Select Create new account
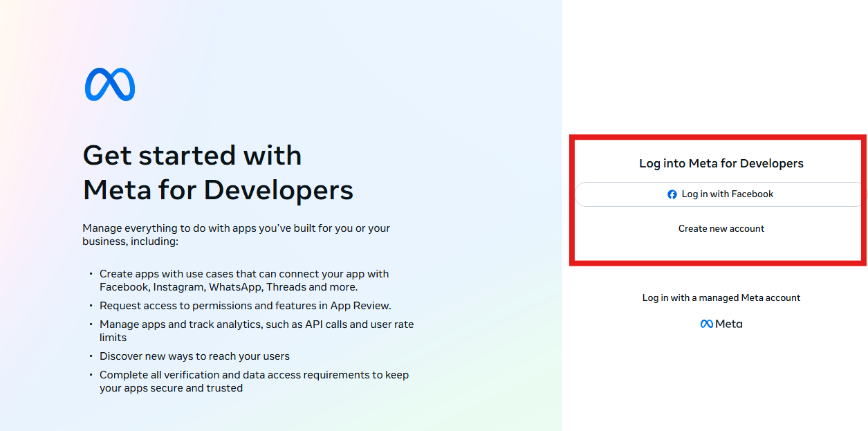This screenshot has width=868, height=431. [721, 228]
